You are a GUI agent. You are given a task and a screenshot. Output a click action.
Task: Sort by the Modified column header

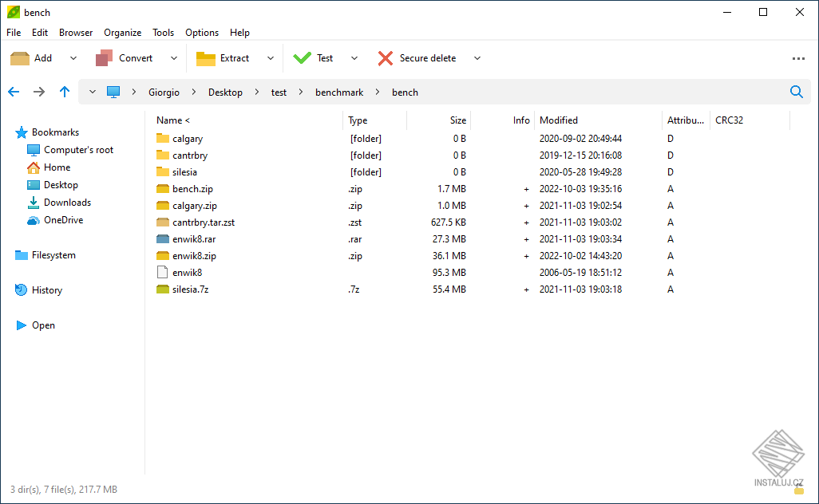click(559, 120)
